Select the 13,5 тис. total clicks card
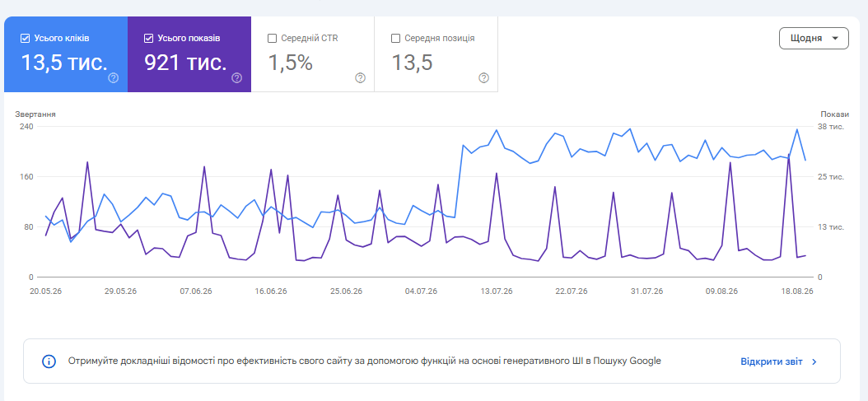Viewport: 868px width, 401px height. click(x=66, y=54)
